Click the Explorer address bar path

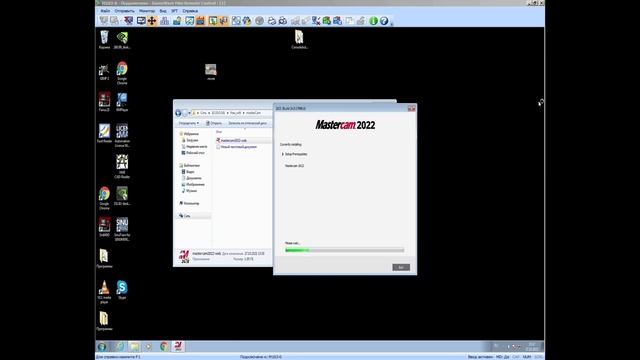pyautogui.click(x=232, y=113)
